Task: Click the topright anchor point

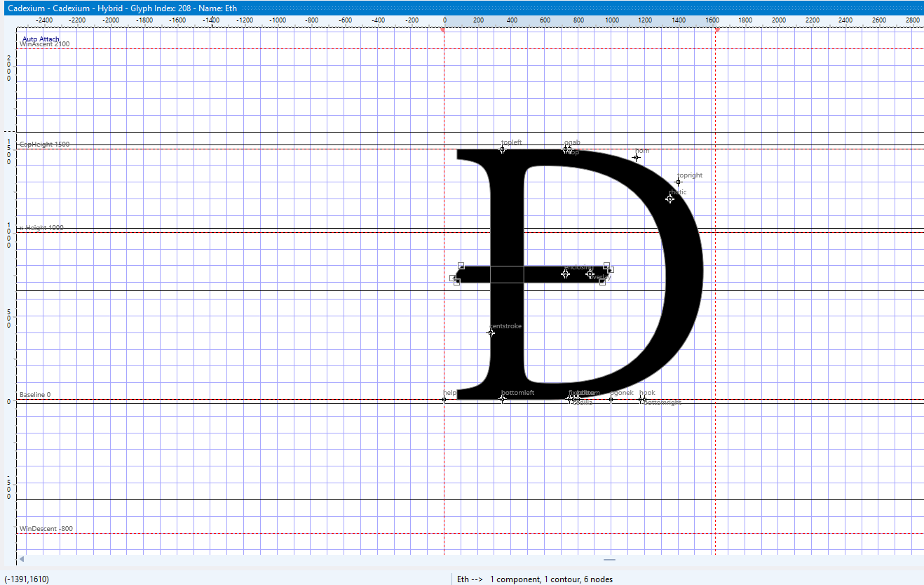Action: coord(678,182)
